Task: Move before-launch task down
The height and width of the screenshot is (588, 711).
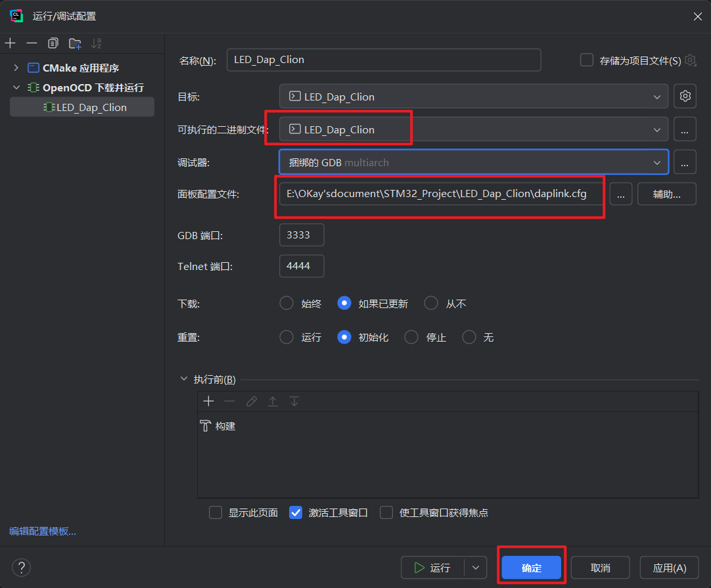Action: 294,401
